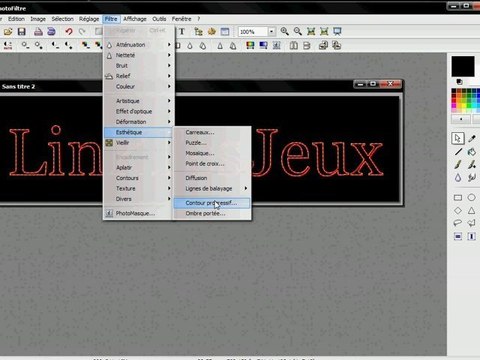
Task: Open the Sélection menu
Action: pos(62,19)
